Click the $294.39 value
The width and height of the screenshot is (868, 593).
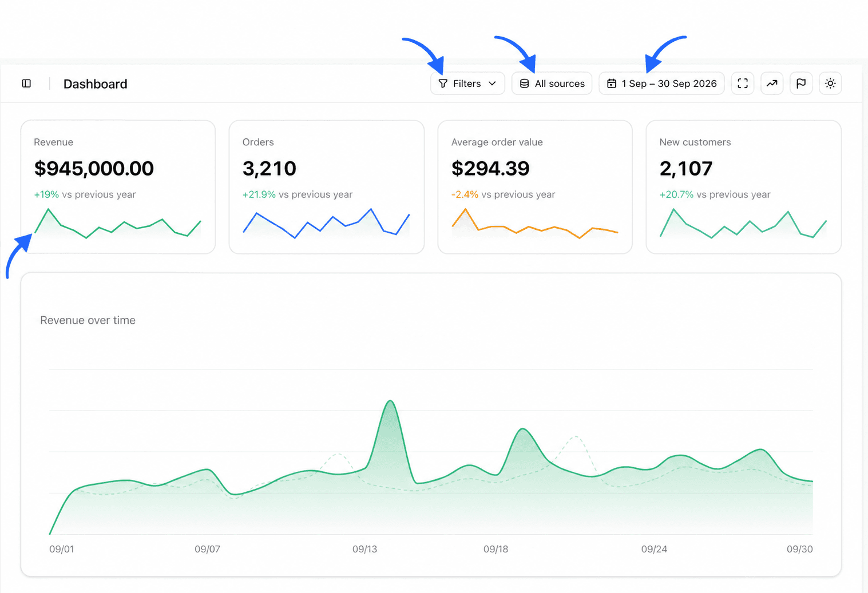tap(490, 169)
